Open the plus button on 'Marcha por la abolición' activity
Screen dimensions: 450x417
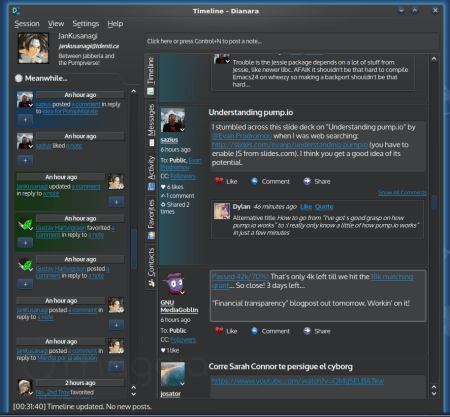click(x=116, y=366)
